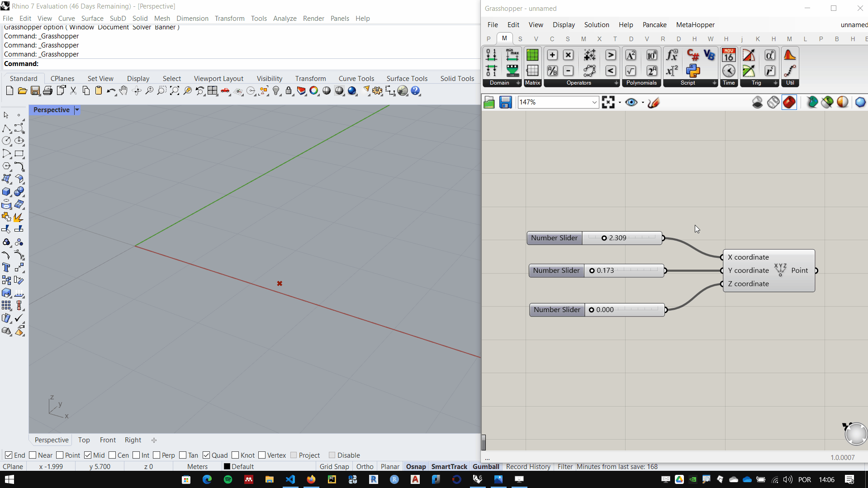The height and width of the screenshot is (488, 868).
Task: Open the Solution menu in Grasshopper
Action: [x=596, y=25]
